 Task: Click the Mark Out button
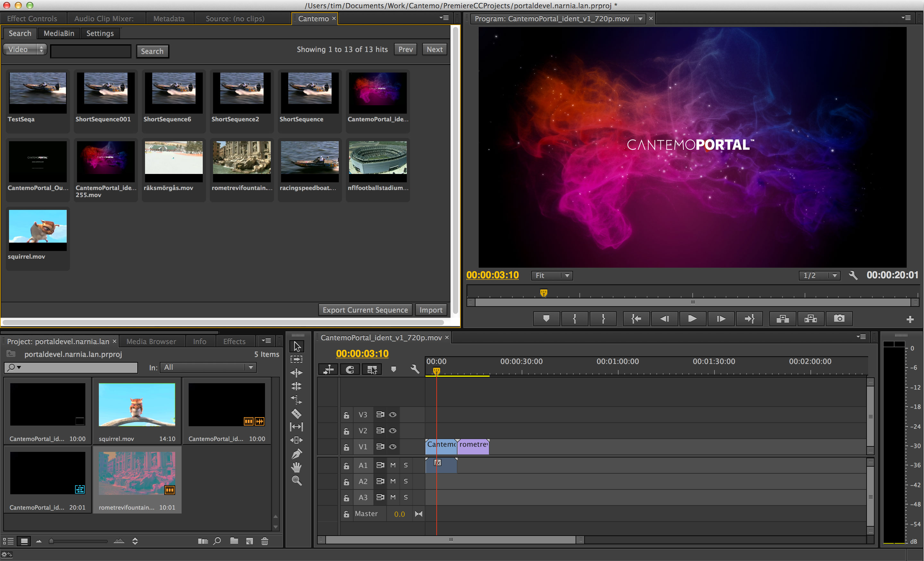[x=603, y=319]
